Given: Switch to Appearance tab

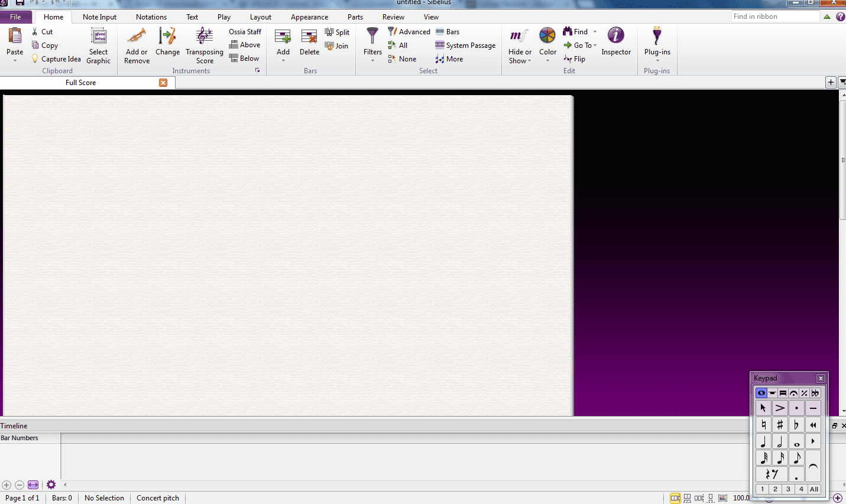Looking at the screenshot, I should click(309, 17).
